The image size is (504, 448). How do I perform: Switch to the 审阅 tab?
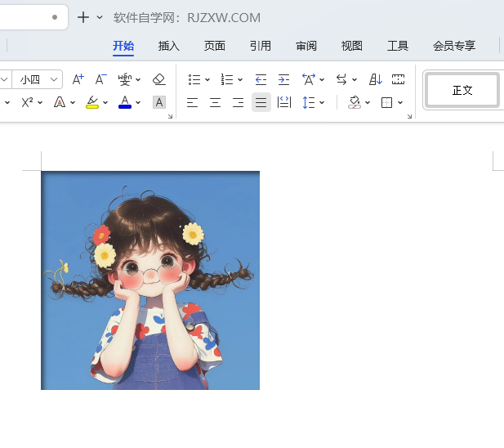pos(306,46)
